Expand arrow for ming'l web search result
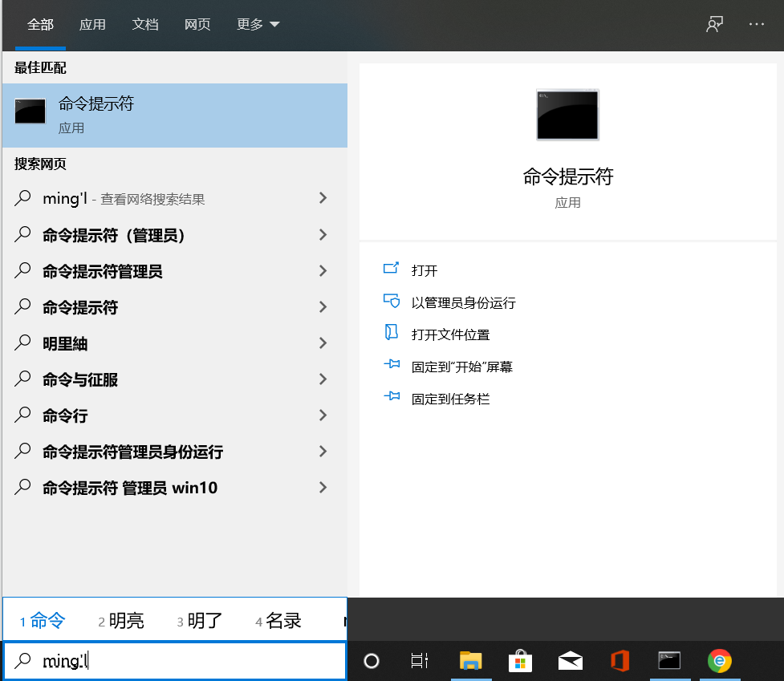 pyautogui.click(x=323, y=198)
